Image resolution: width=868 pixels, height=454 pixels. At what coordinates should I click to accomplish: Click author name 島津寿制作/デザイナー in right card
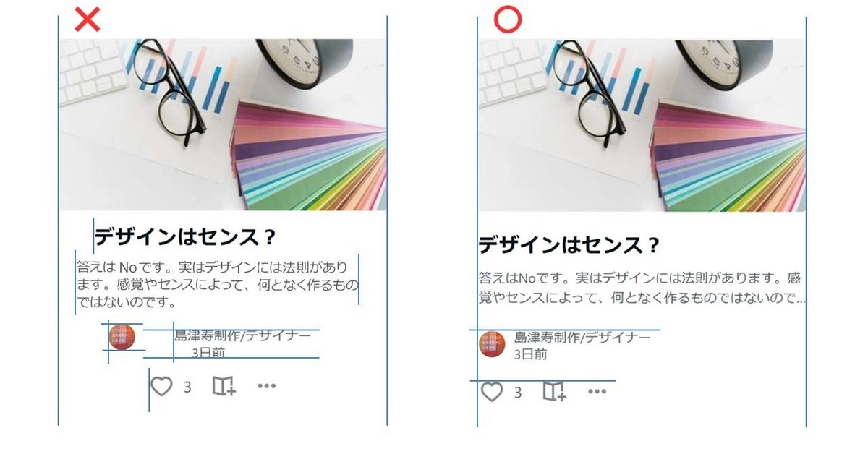[x=582, y=338]
